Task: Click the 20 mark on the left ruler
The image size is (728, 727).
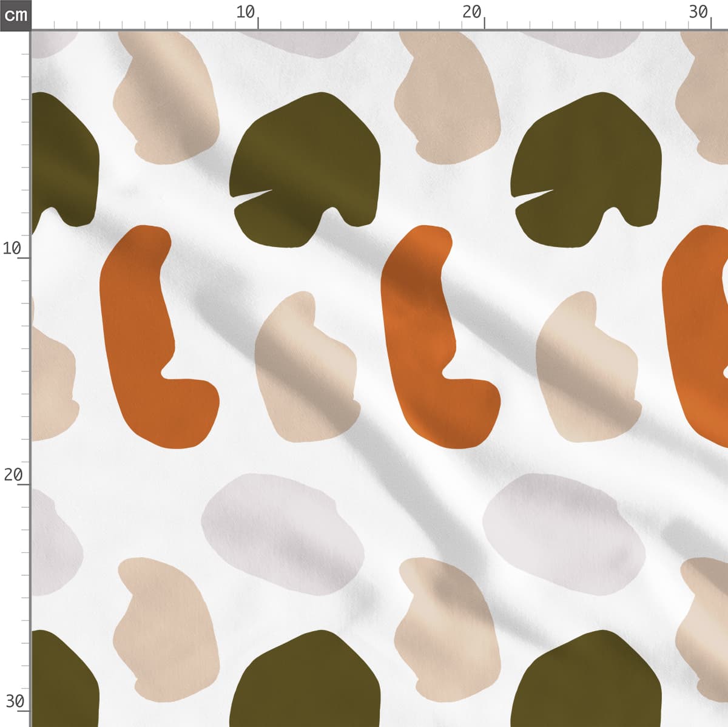Action: tap(12, 475)
